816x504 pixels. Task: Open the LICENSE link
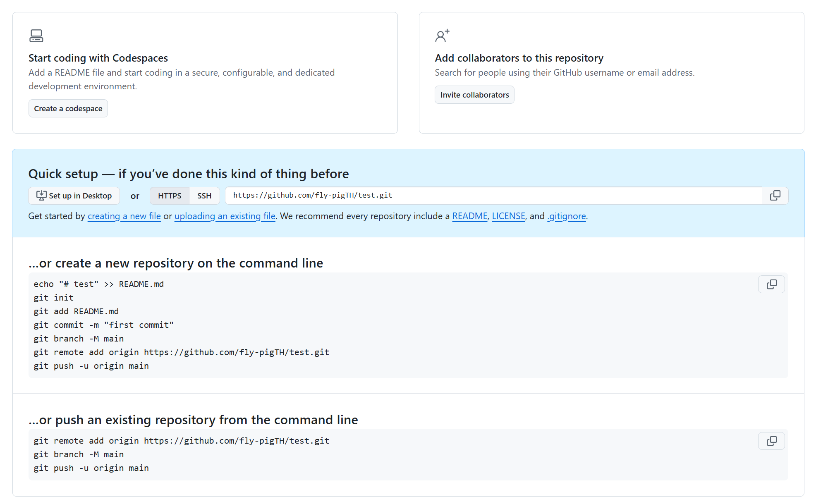tap(508, 216)
